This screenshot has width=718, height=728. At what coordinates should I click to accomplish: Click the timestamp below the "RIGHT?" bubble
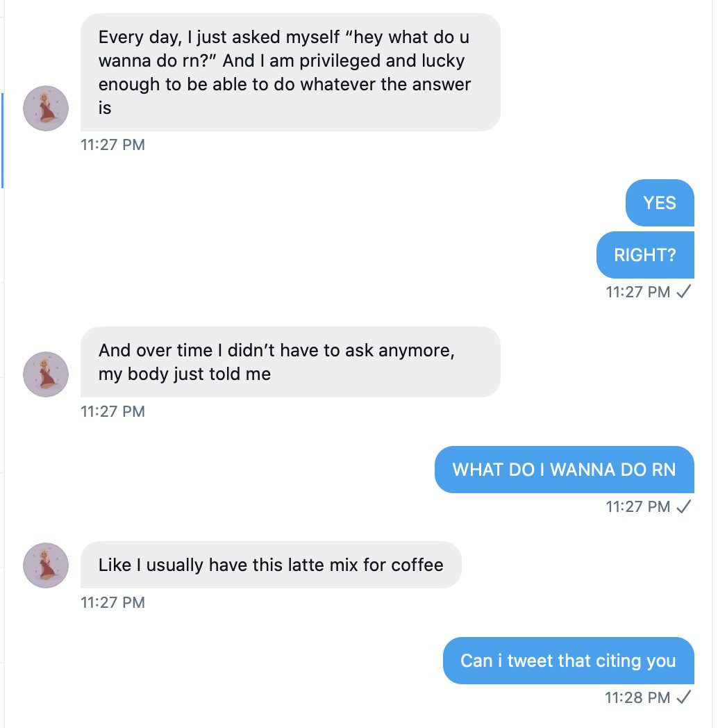pos(637,292)
